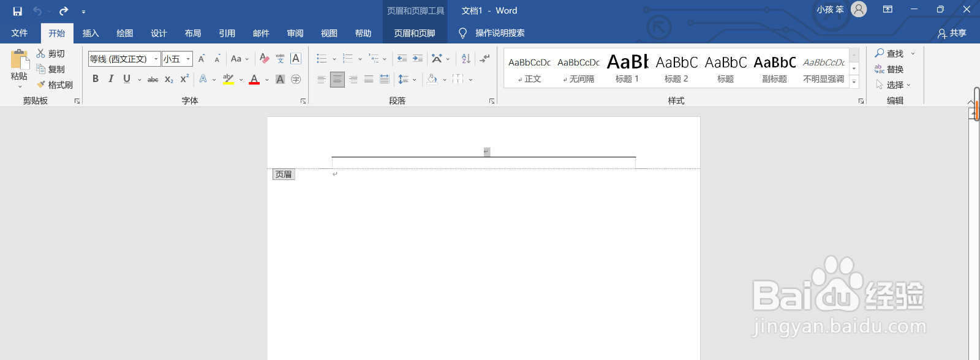Decrease the font size with the shrink-font icon
The width and height of the screenshot is (980, 360).
(x=217, y=59)
